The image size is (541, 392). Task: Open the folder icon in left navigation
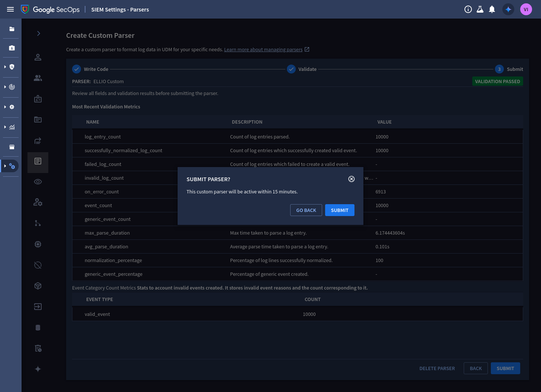pyautogui.click(x=12, y=29)
